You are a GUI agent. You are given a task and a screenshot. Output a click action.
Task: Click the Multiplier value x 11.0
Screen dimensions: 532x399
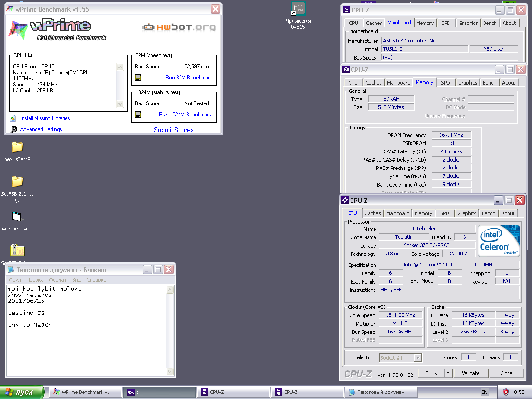coord(400,324)
